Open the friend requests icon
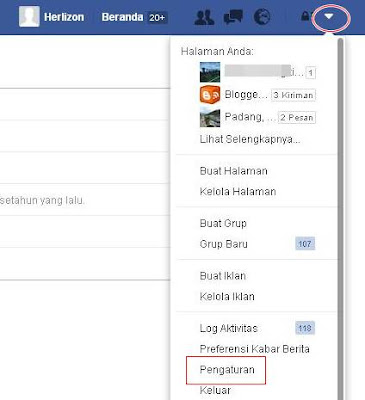 point(204,17)
